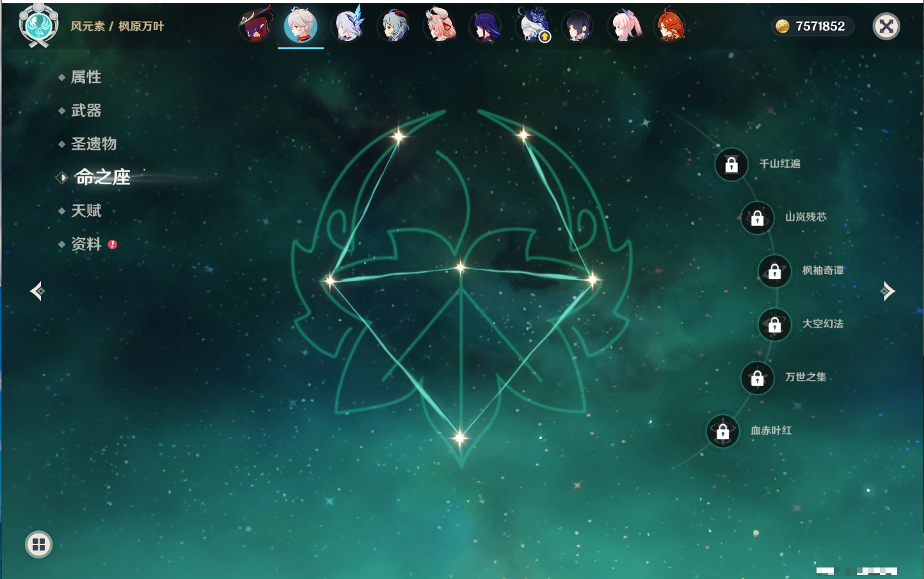Open the 圣遗物 artifacts menu
This screenshot has height=579, width=924.
tap(93, 144)
